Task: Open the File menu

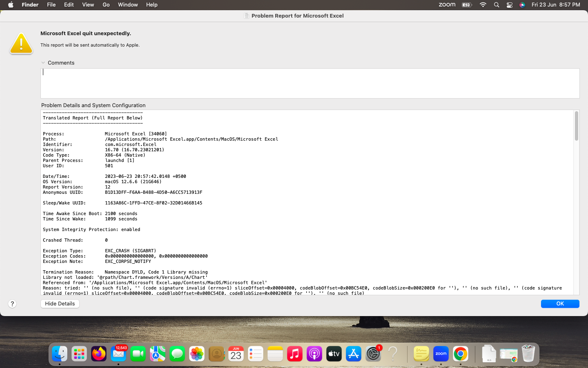Action: [x=51, y=5]
